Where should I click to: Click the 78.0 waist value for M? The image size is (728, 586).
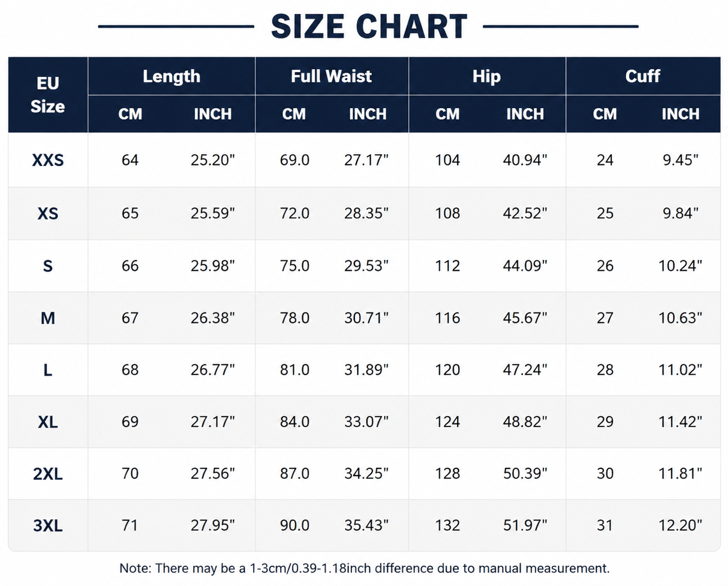(295, 318)
